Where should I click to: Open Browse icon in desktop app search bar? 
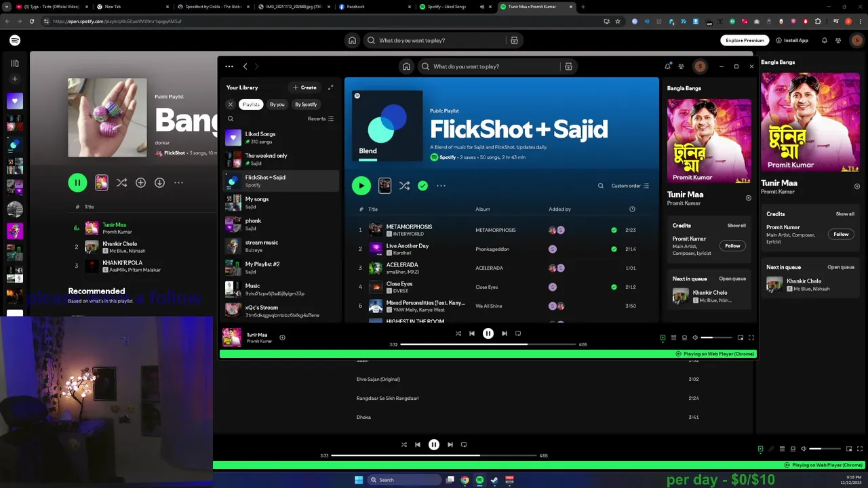(568, 66)
